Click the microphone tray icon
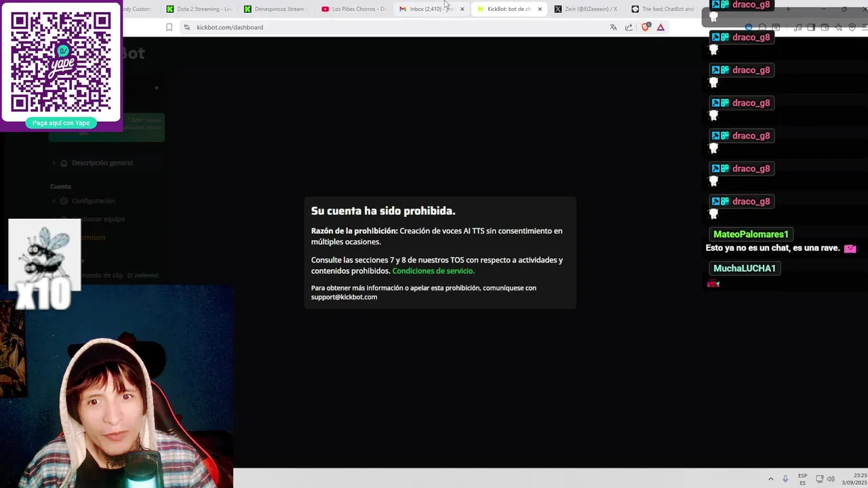The width and height of the screenshot is (868, 488). pos(786,479)
